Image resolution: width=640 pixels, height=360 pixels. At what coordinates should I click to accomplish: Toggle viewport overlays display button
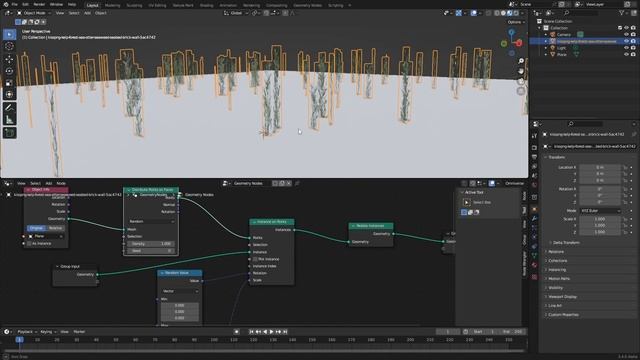pyautogui.click(x=473, y=13)
